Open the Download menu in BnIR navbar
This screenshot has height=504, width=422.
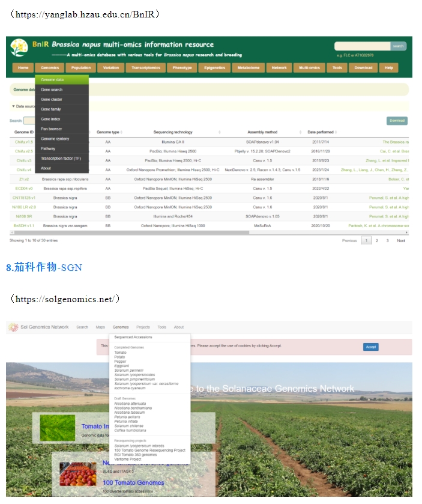(364, 68)
